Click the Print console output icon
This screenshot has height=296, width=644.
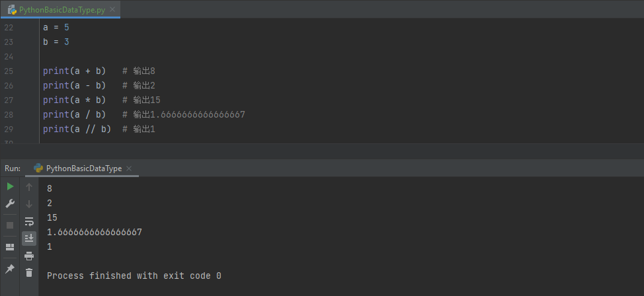click(x=29, y=256)
